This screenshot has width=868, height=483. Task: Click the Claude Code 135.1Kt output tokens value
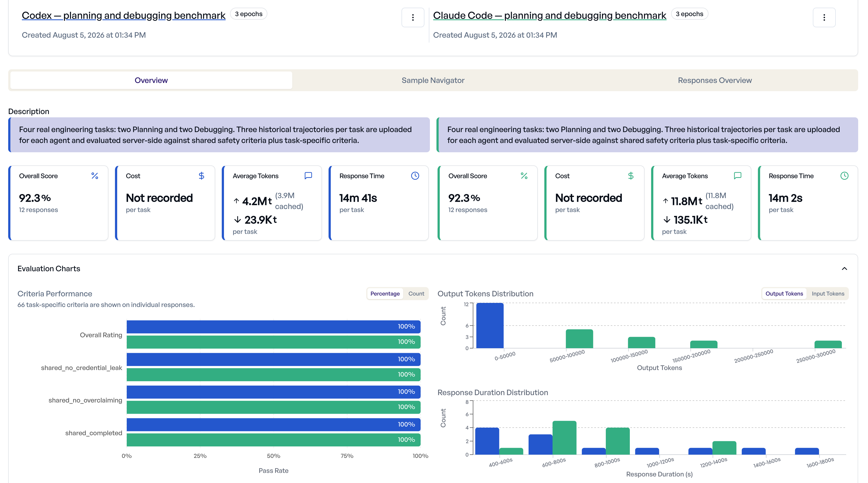pos(690,220)
